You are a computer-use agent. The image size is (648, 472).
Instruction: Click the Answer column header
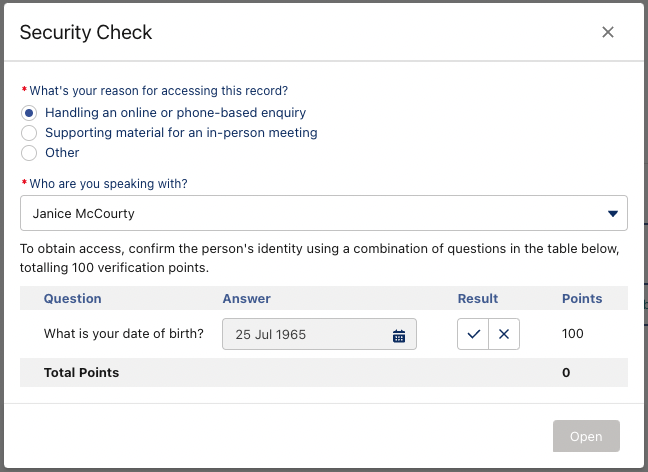point(247,298)
